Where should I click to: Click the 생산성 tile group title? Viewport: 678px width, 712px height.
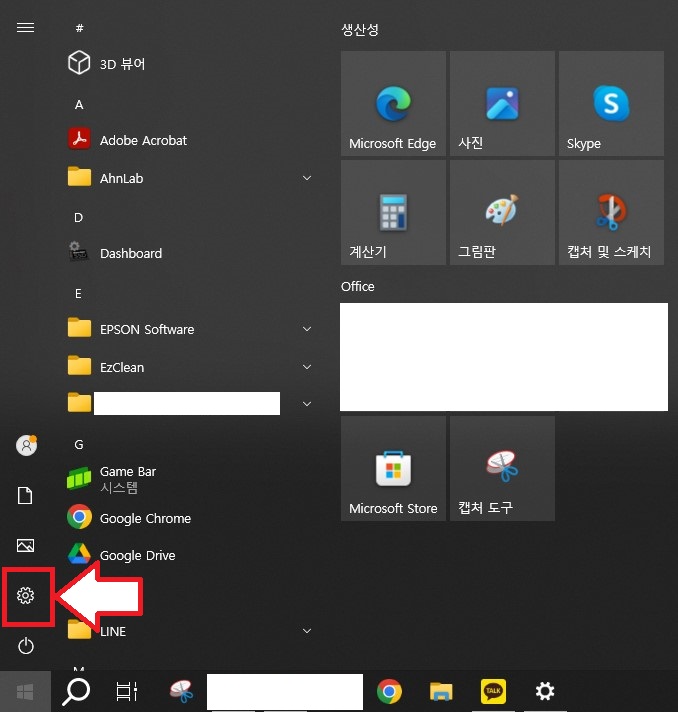coord(360,30)
